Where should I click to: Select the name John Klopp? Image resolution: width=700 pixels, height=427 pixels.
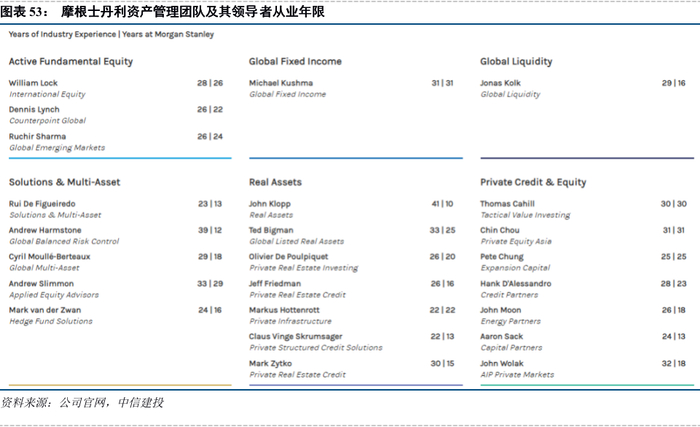point(270,204)
